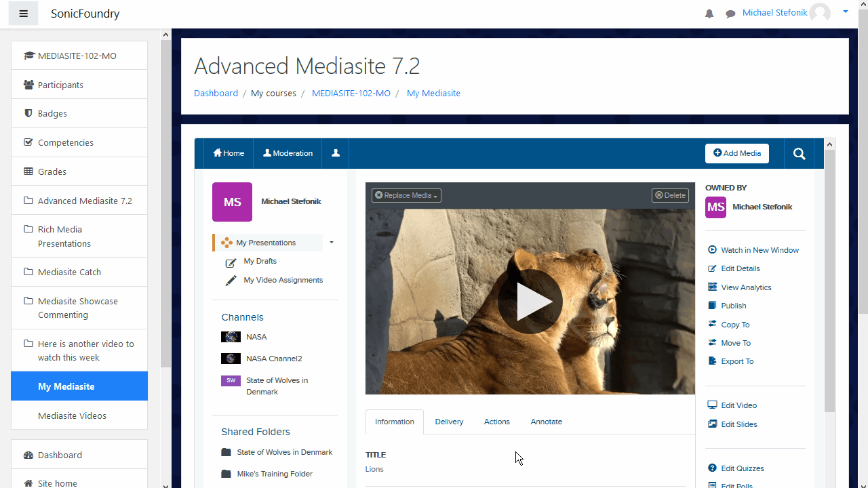Click the Dashboard breadcrumb link
Image resolution: width=868 pixels, height=488 pixels.
pos(216,93)
